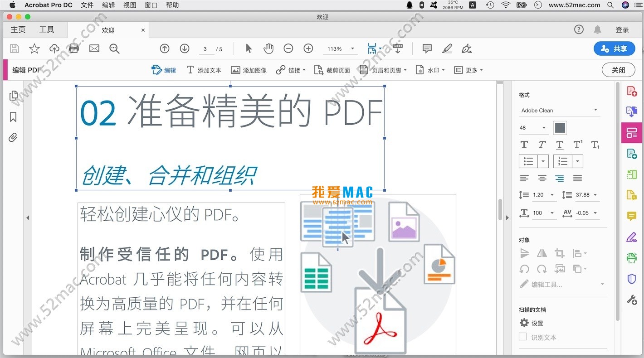
Task: Open the attachments paperclip panel icon
Action: pyautogui.click(x=13, y=137)
